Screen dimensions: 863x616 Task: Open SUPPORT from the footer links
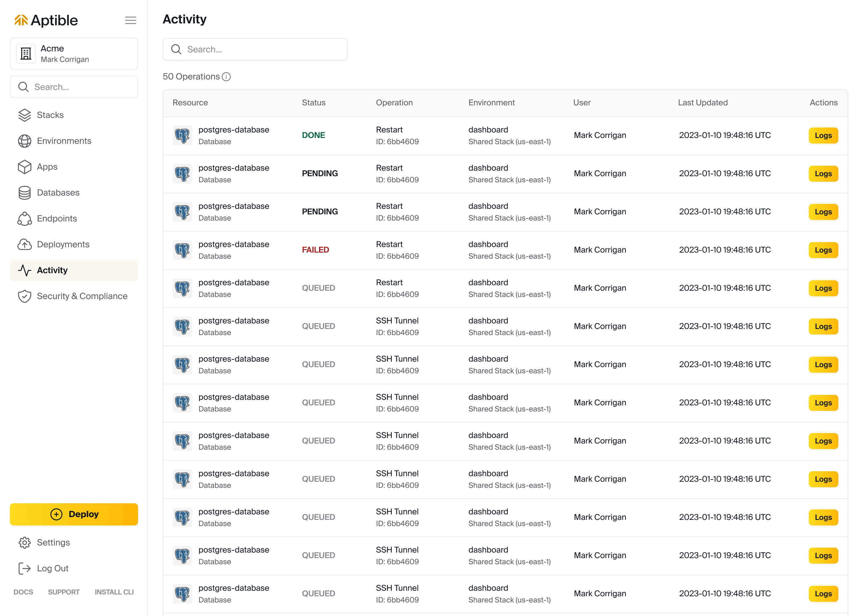click(x=63, y=592)
